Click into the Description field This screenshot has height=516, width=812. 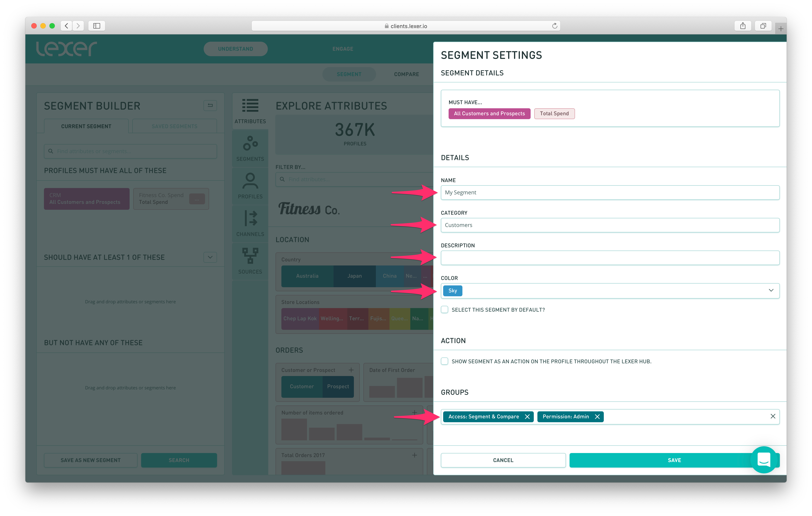pos(610,258)
